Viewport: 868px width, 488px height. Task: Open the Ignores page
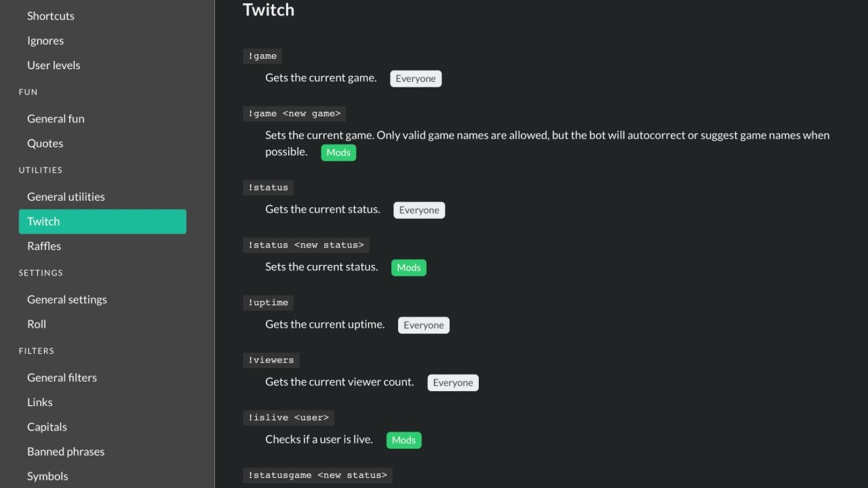pyautogui.click(x=45, y=41)
